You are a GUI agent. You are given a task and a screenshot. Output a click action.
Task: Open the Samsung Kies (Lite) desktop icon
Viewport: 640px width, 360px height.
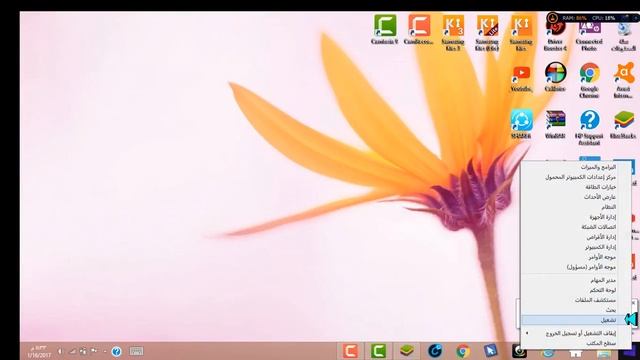pos(487,32)
